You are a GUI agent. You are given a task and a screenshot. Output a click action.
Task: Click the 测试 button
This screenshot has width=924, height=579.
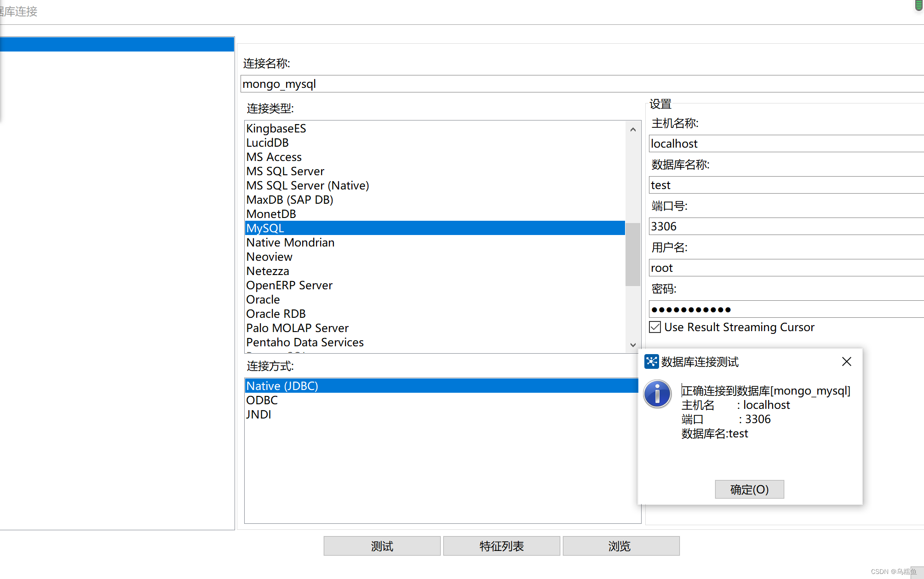point(382,546)
